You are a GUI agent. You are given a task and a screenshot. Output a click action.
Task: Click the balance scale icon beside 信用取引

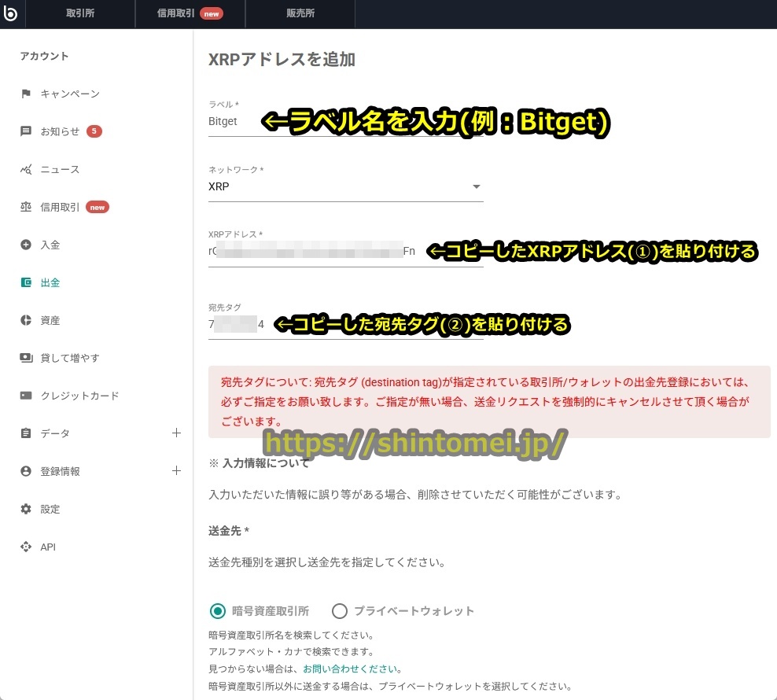tap(26, 207)
